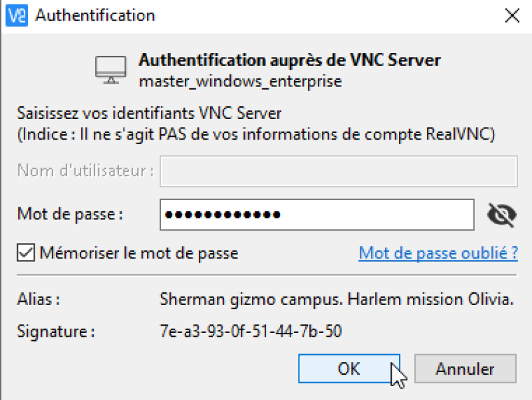Click the Signature label

click(56, 331)
